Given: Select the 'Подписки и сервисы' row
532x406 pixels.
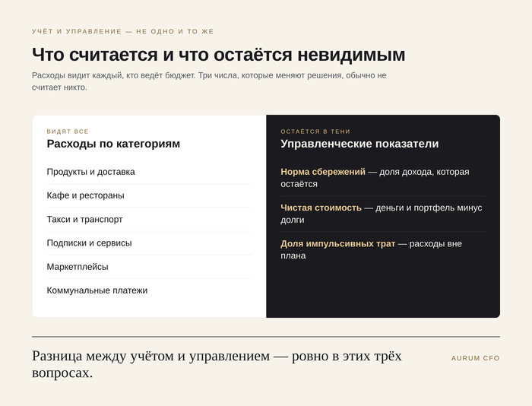Looking at the screenshot, I should [149, 243].
